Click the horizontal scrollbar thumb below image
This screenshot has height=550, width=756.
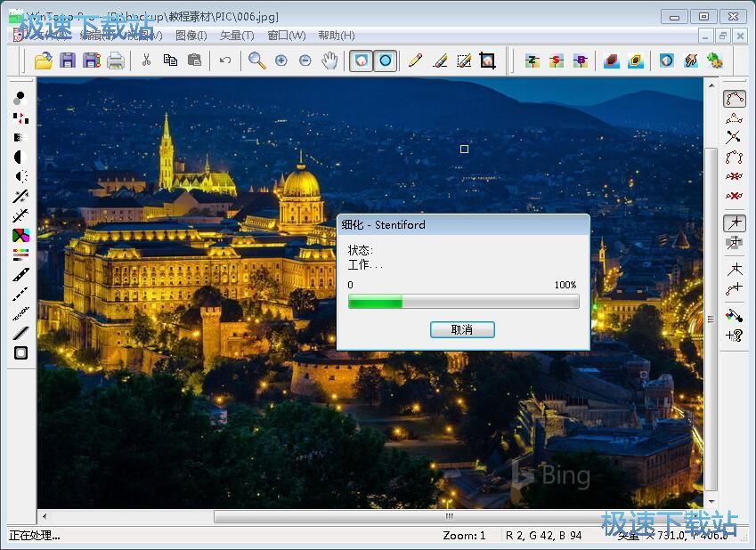coord(449,516)
